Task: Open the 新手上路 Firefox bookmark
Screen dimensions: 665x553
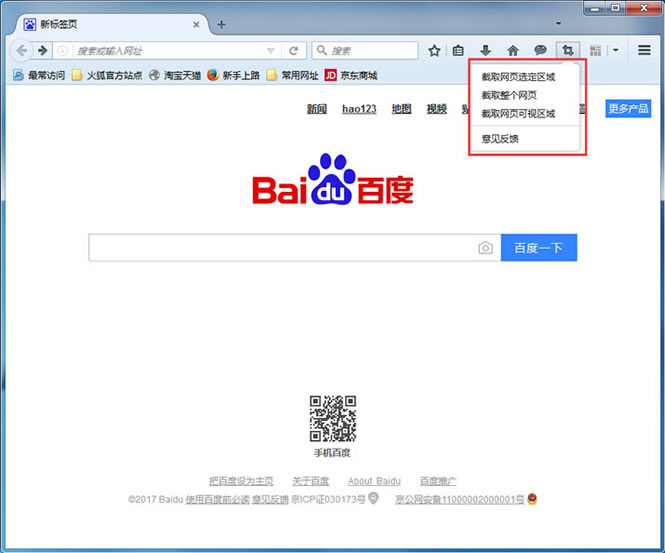Action: coord(233,75)
